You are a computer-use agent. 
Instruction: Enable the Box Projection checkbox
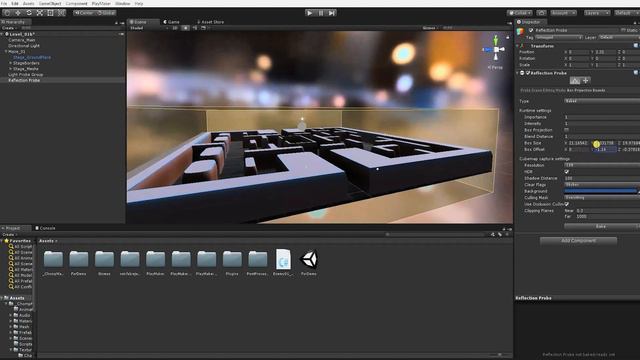[x=567, y=130]
